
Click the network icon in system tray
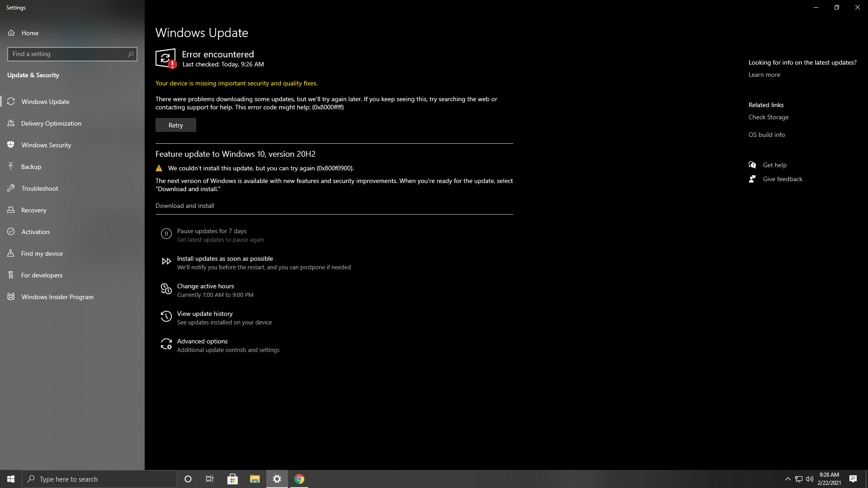pos(798,479)
